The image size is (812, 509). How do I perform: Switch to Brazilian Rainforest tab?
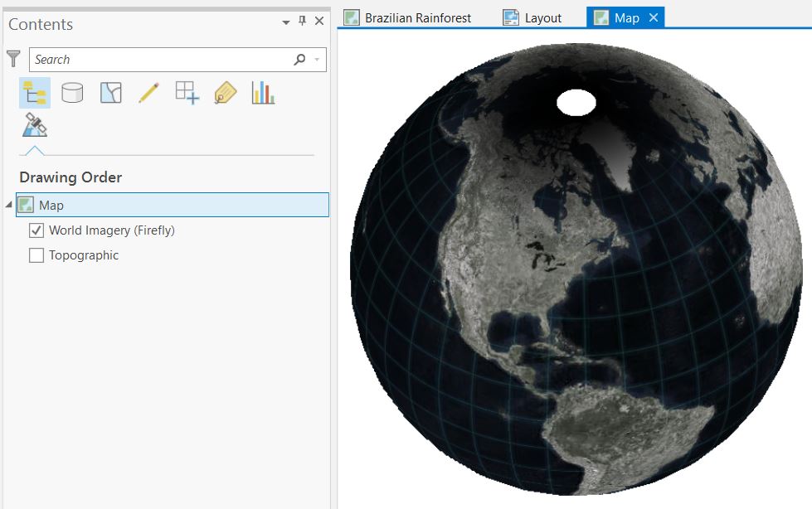[x=407, y=18]
